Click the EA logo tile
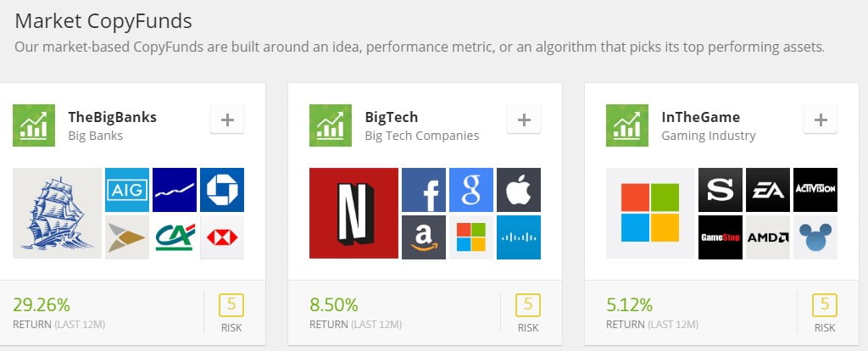This screenshot has height=351, width=868. 768,190
